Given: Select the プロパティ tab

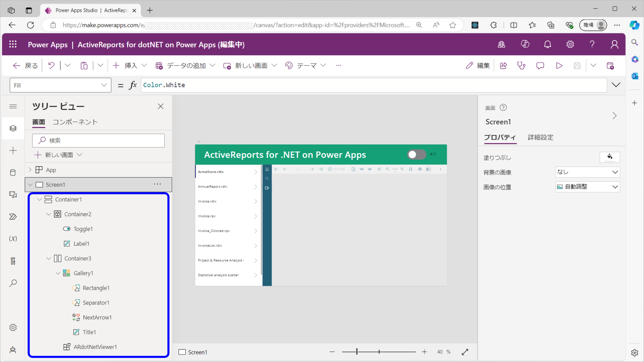Looking at the screenshot, I should [500, 137].
